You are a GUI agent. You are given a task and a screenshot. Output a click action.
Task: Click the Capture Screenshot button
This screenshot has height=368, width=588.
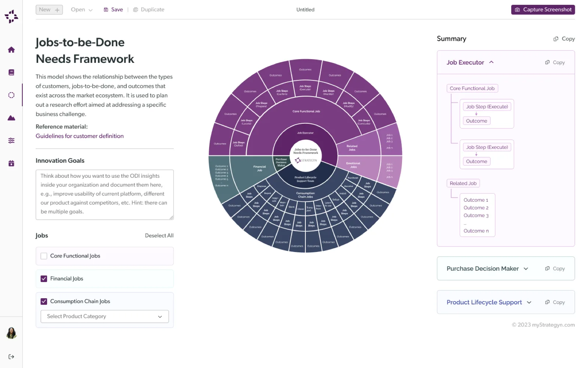coord(543,10)
